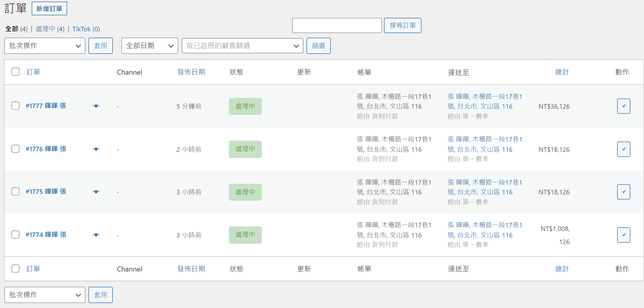Image resolution: width=644 pixels, height=308 pixels.
Task: Click the 新增訂單 add order button
Action: (x=49, y=9)
